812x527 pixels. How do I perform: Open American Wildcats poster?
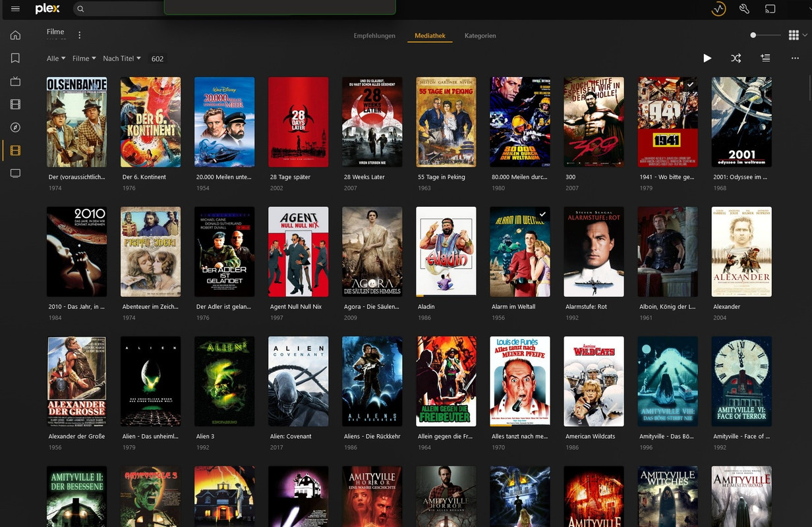point(593,381)
